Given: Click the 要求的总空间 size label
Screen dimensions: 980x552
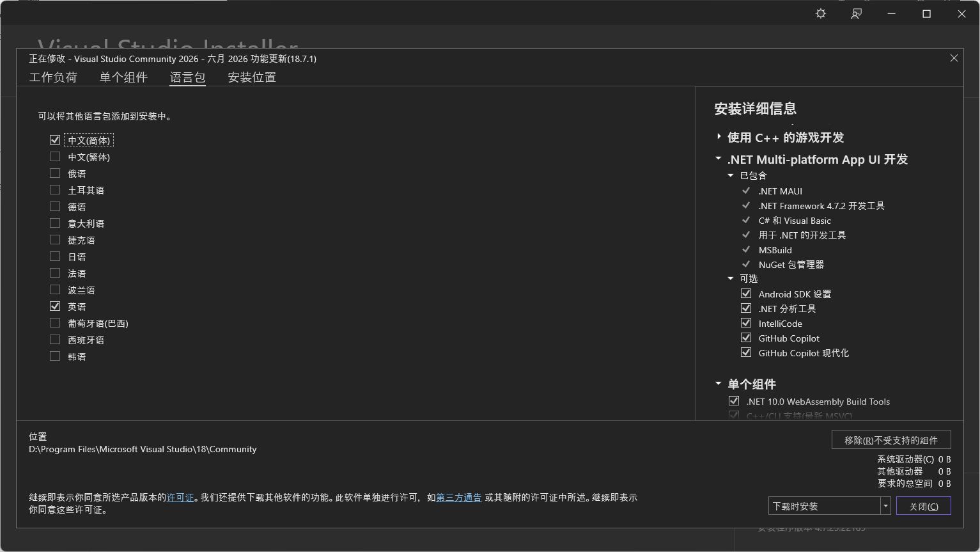Looking at the screenshot, I should 905,484.
